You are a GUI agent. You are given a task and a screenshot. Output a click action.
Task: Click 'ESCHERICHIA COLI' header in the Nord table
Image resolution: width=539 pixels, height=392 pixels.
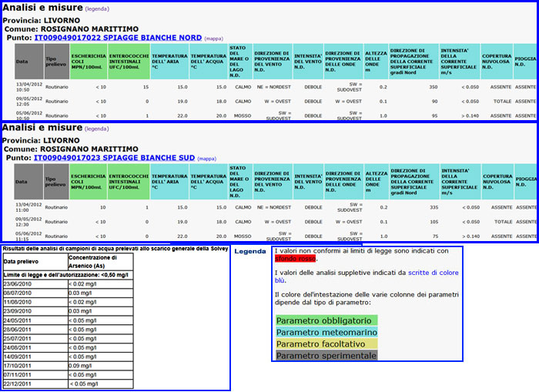coord(89,62)
